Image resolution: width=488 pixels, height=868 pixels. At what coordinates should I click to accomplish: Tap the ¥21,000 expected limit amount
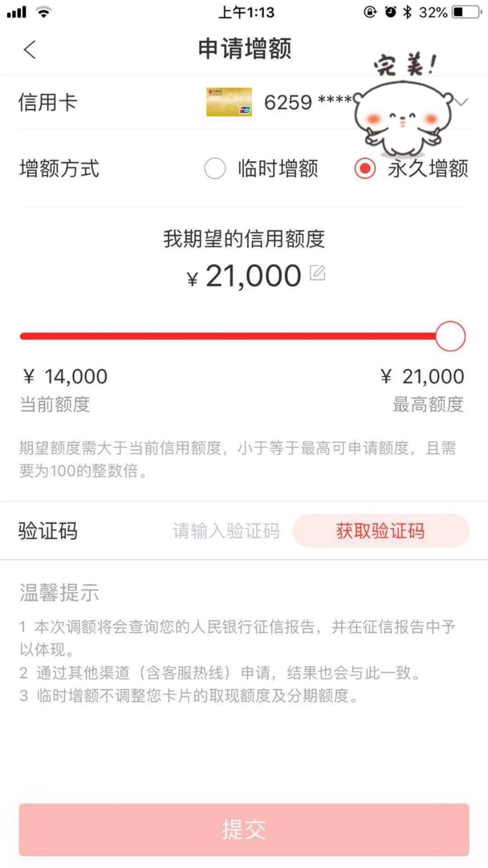tap(244, 276)
